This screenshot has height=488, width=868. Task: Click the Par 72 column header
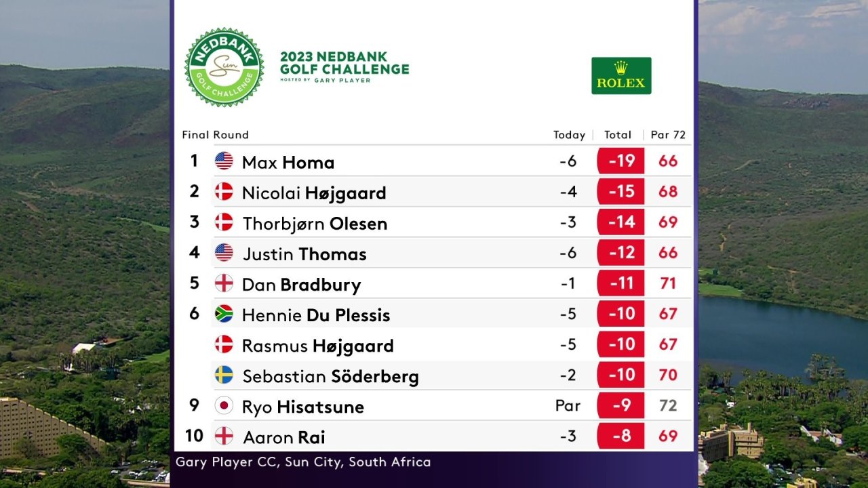[x=668, y=135]
